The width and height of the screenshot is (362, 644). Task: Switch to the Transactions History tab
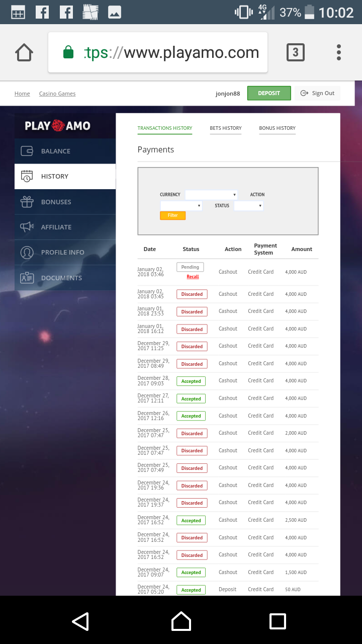[165, 128]
